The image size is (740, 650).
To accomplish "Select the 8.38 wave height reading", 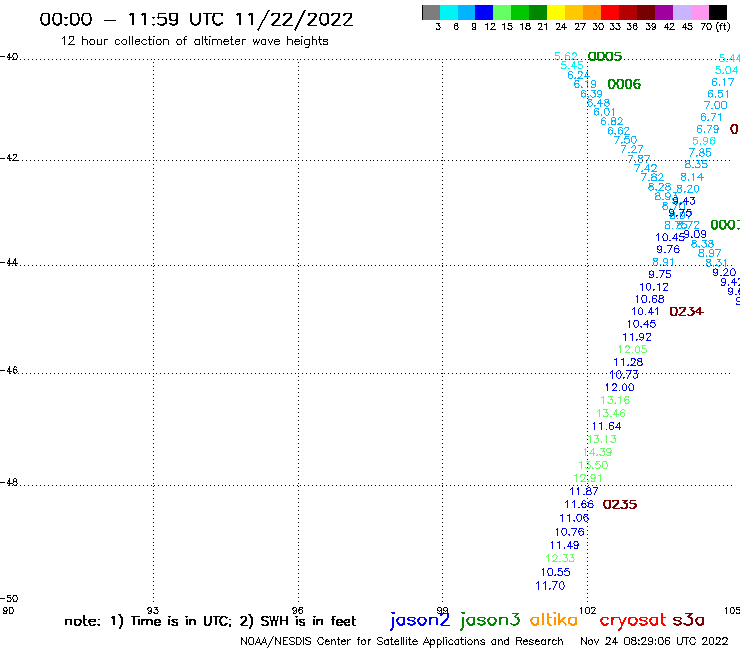I will coord(702,244).
